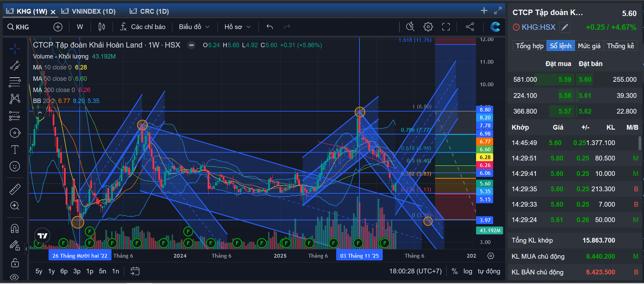644x284 pixels.
Task: Open price axis settings gear
Action: [x=491, y=256]
